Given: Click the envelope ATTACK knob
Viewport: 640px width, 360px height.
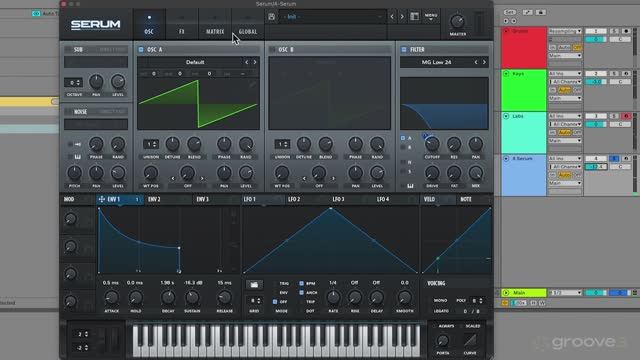Looking at the screenshot, I should tap(111, 298).
